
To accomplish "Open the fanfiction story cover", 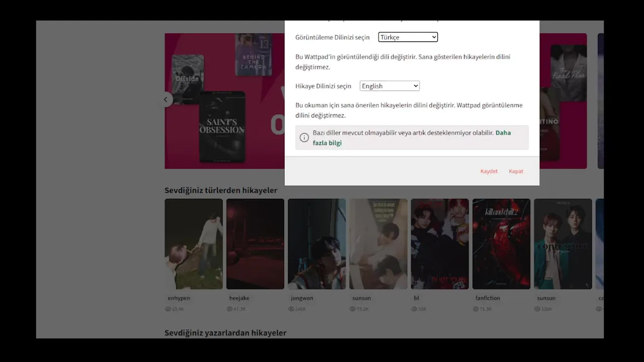I will [501, 244].
